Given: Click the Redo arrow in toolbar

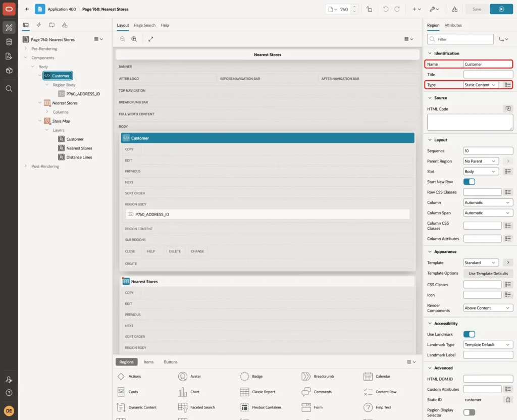Looking at the screenshot, I should pos(397,9).
